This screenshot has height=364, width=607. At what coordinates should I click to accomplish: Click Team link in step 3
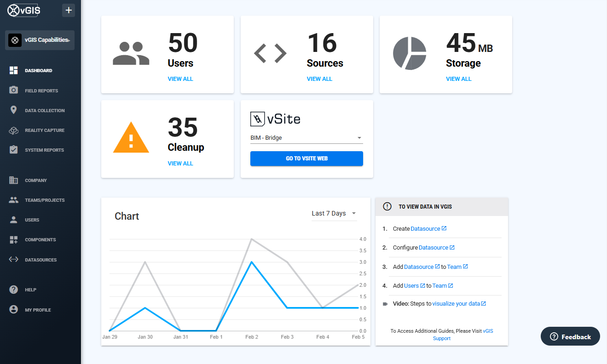457,267
